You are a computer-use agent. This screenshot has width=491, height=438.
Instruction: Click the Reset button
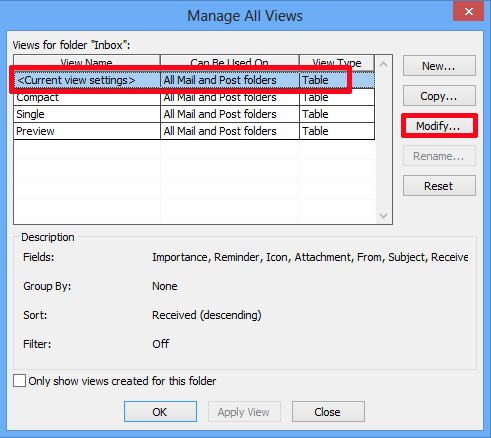[439, 186]
